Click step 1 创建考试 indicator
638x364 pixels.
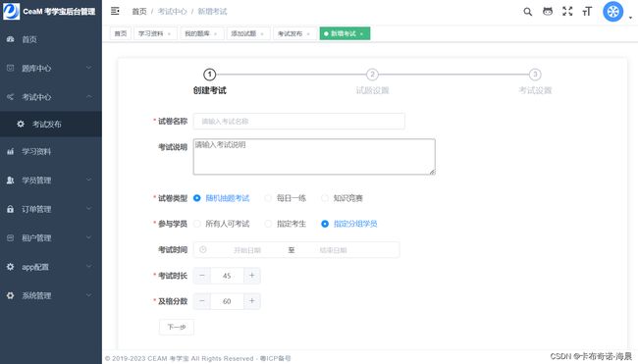point(209,75)
